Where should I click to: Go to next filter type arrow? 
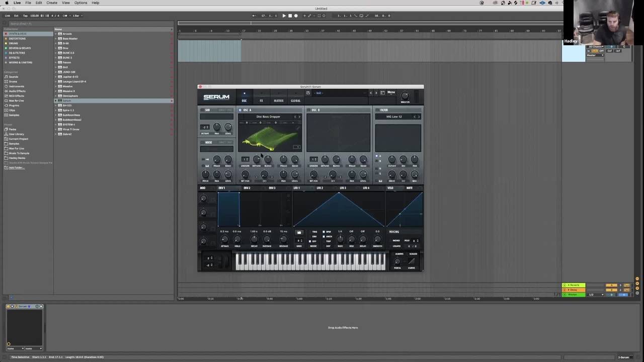click(419, 117)
